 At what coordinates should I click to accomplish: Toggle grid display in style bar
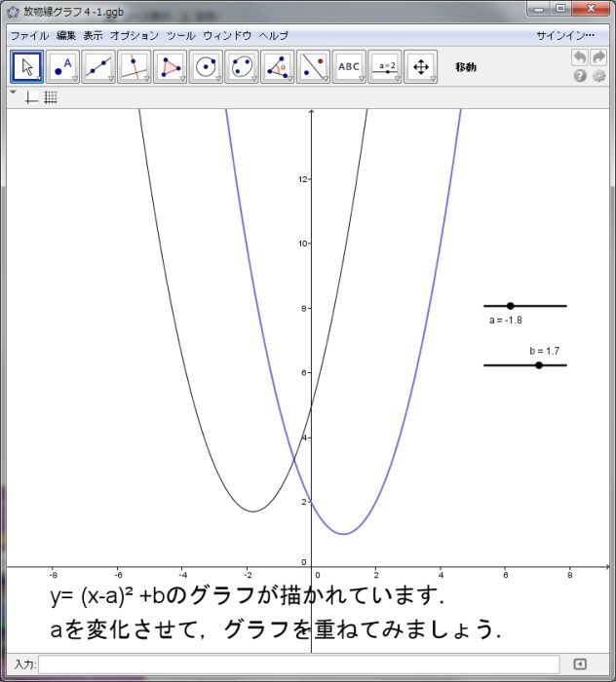tap(51, 97)
